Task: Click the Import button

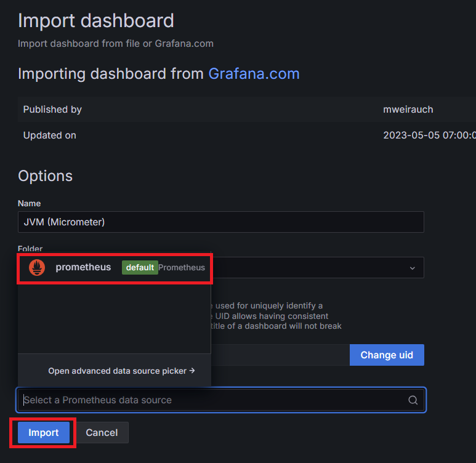Action: click(43, 432)
